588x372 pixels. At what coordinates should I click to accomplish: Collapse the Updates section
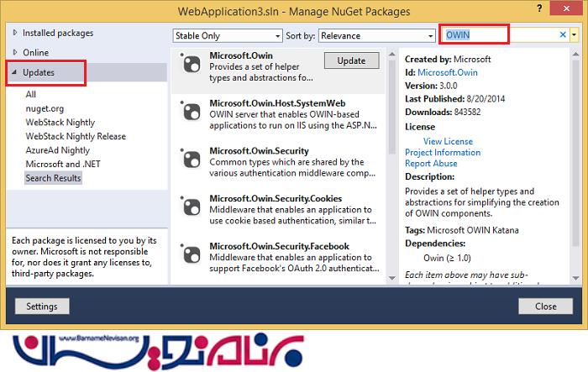14,73
